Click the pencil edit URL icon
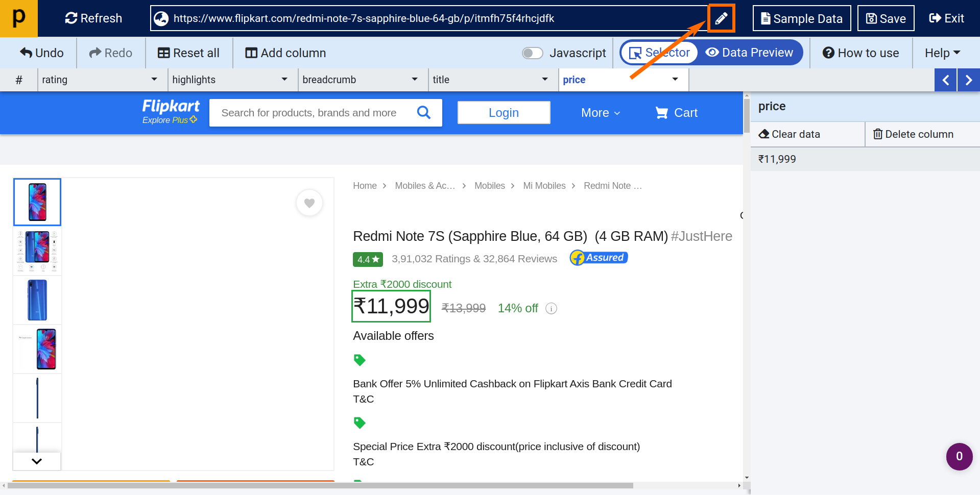This screenshot has width=980, height=495. (x=721, y=19)
